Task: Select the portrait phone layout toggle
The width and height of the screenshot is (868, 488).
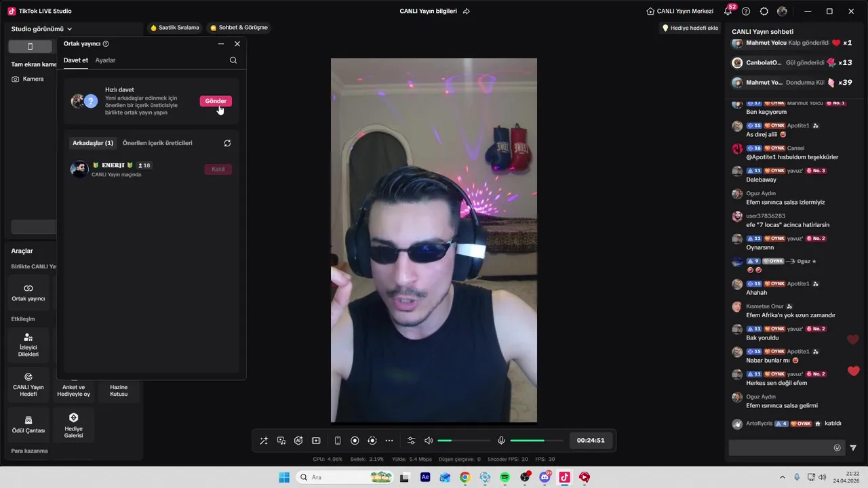Action: [30, 47]
